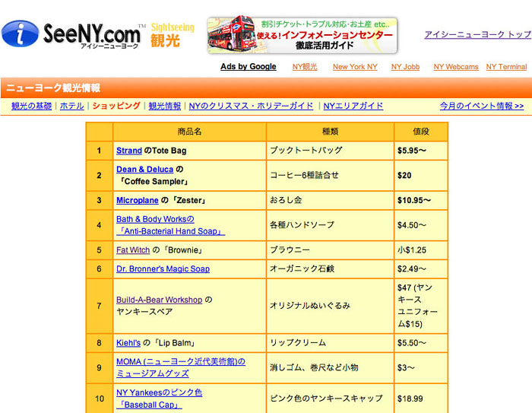Click the $20 price cell

point(421,175)
